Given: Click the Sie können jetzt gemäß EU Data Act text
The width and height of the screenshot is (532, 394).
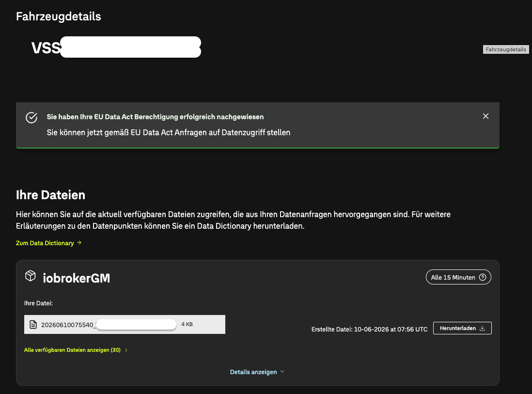Looking at the screenshot, I should tap(168, 132).
